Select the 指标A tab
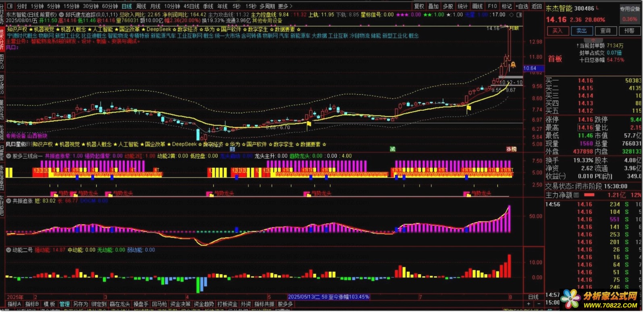The image size is (644, 312). tap(14, 304)
